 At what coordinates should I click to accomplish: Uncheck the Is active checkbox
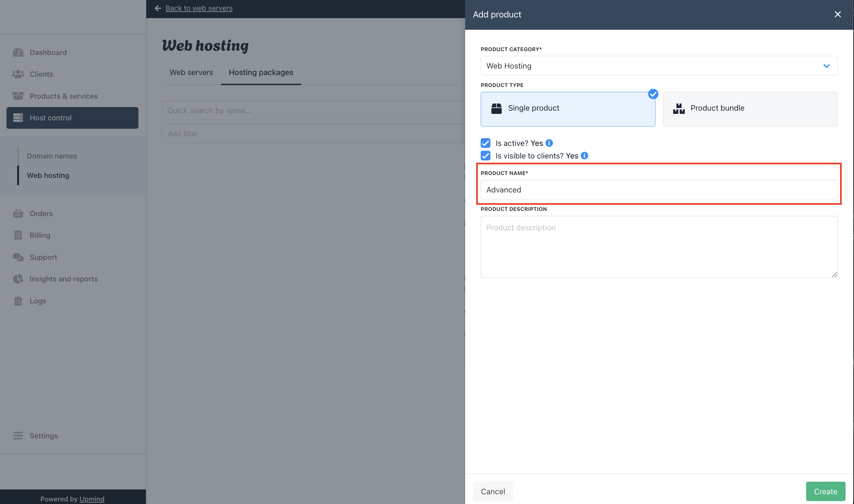[x=485, y=143]
